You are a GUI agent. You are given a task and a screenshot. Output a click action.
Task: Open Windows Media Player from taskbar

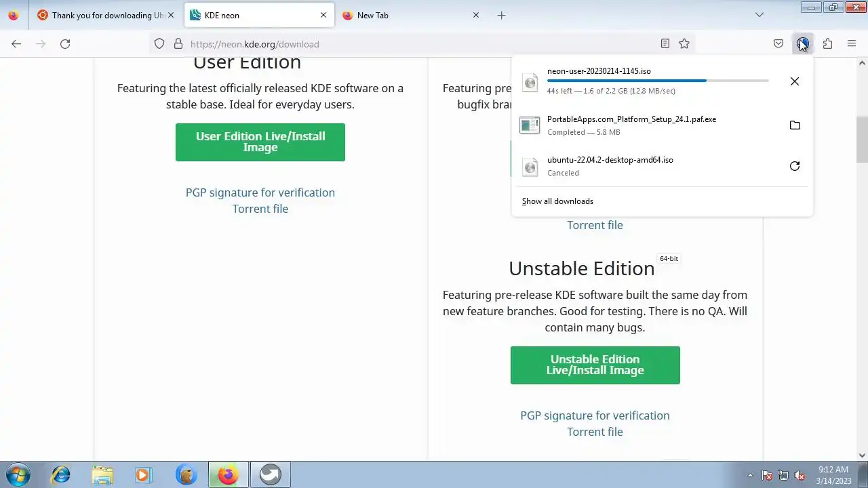point(144,474)
